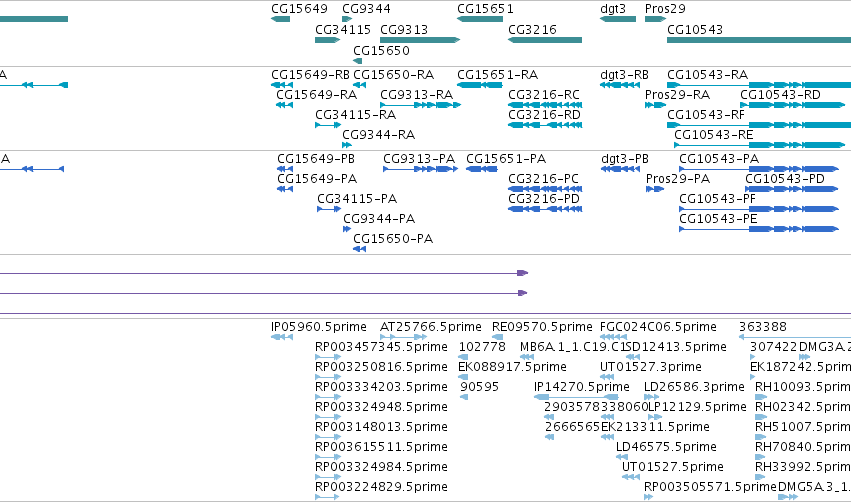Image resolution: width=851 pixels, height=502 pixels.
Task: Select EST EK088917.5prime
Action: 463,377
